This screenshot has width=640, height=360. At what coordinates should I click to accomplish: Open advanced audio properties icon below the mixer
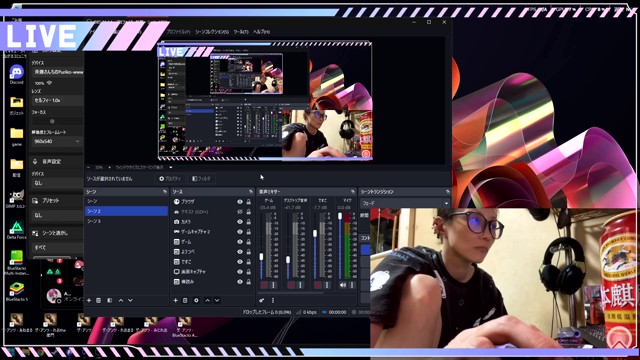(x=262, y=300)
